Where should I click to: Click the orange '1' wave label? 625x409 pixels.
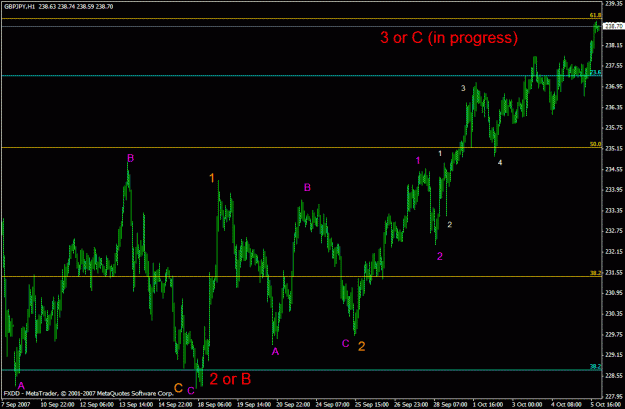point(212,178)
